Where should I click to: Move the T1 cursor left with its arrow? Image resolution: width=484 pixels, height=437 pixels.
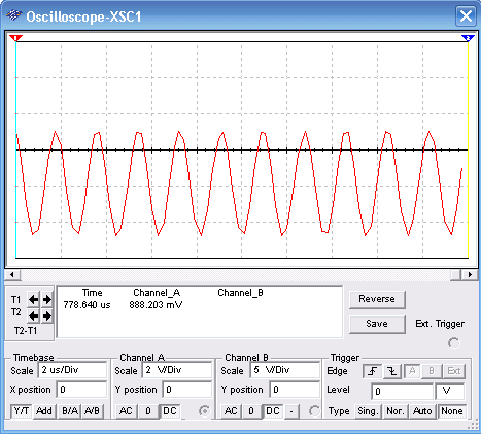click(x=33, y=299)
